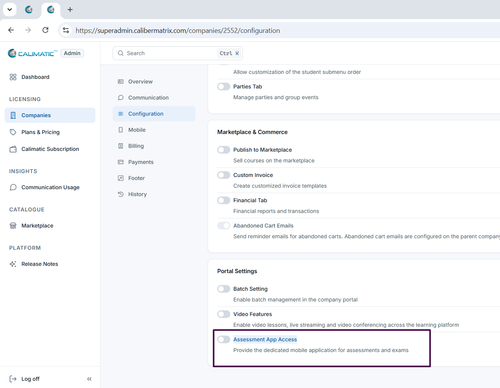Click the Admin badge
Screen dimensions: 500x388
(x=72, y=53)
